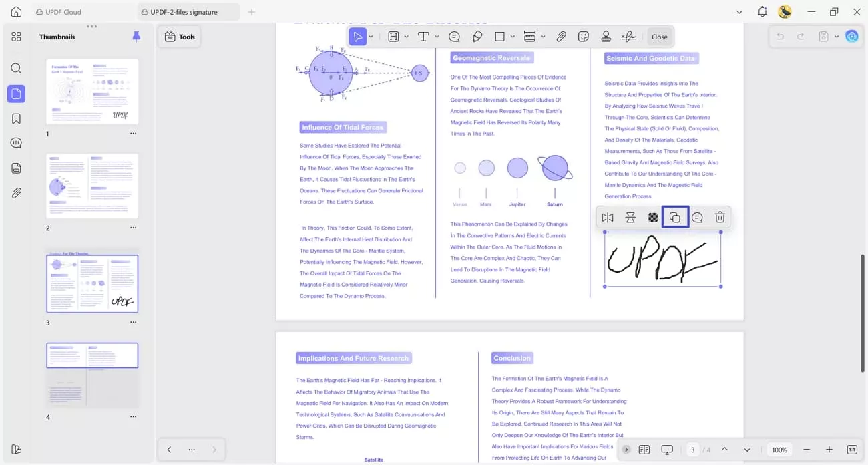The image size is (868, 465).
Task: Open the user account avatar
Action: (785, 12)
